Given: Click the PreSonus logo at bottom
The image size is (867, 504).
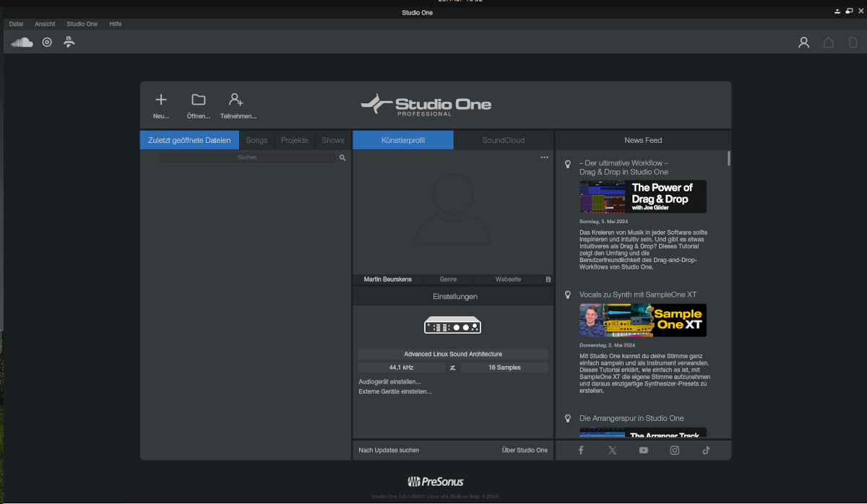Looking at the screenshot, I should (436, 482).
